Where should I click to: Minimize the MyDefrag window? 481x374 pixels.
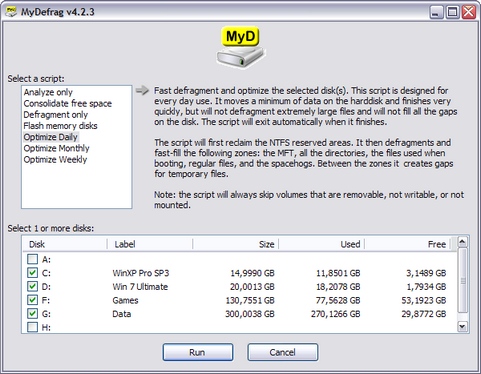[x=436, y=12]
